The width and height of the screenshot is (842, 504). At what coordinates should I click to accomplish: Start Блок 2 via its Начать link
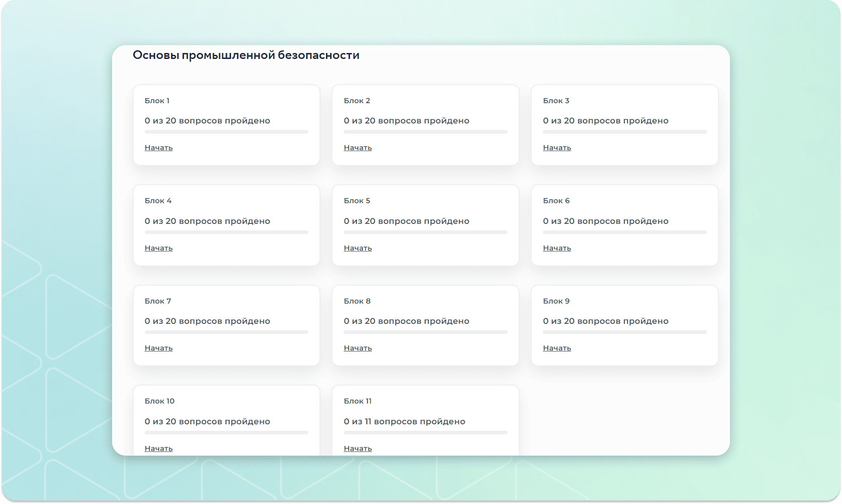pyautogui.click(x=357, y=148)
